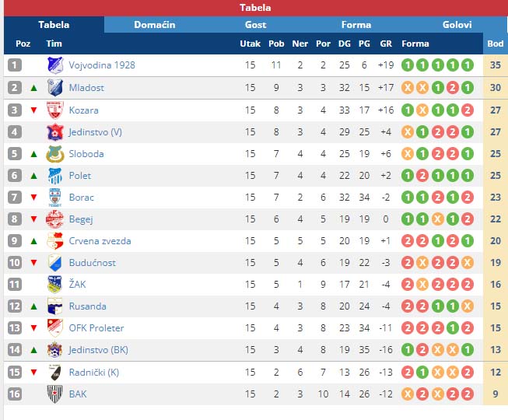The width and height of the screenshot is (508, 420).
Task: Click the ŽAK team logo
Action: [x=54, y=285]
